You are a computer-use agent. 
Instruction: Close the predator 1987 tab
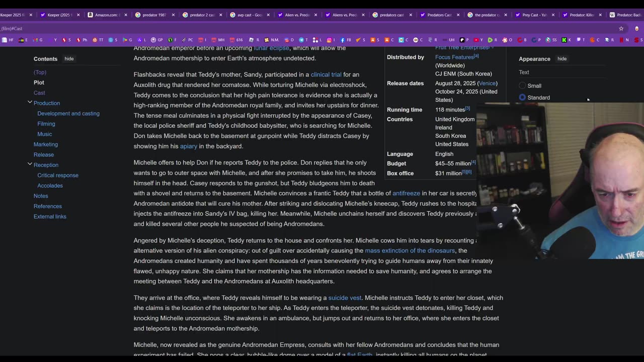click(173, 15)
